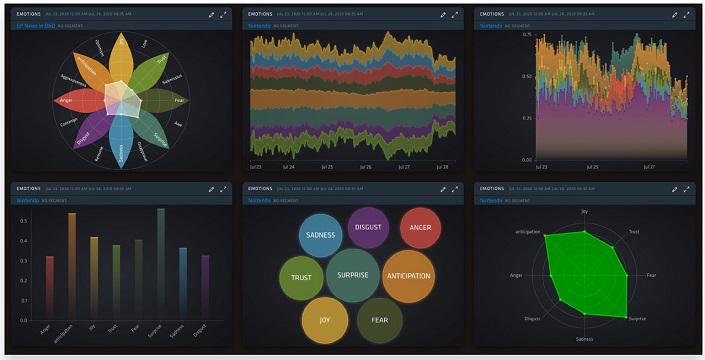Click pencil icon on green radar chart panel
Screen dimensions: 705x360
(674, 189)
